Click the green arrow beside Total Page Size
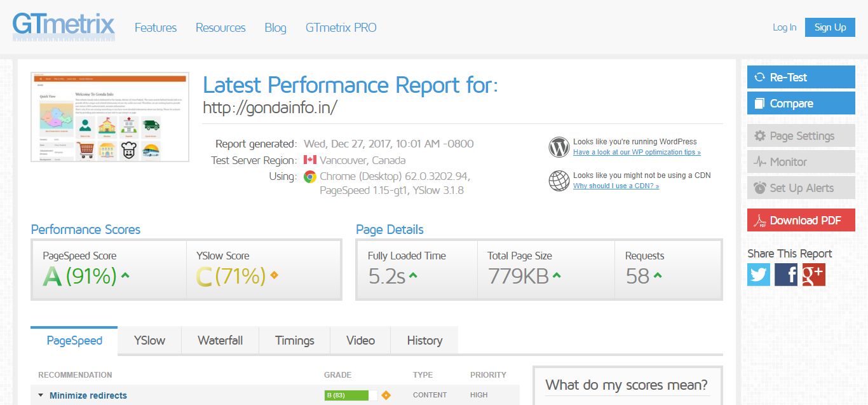Viewport: 868px width, 405px height. [557, 275]
